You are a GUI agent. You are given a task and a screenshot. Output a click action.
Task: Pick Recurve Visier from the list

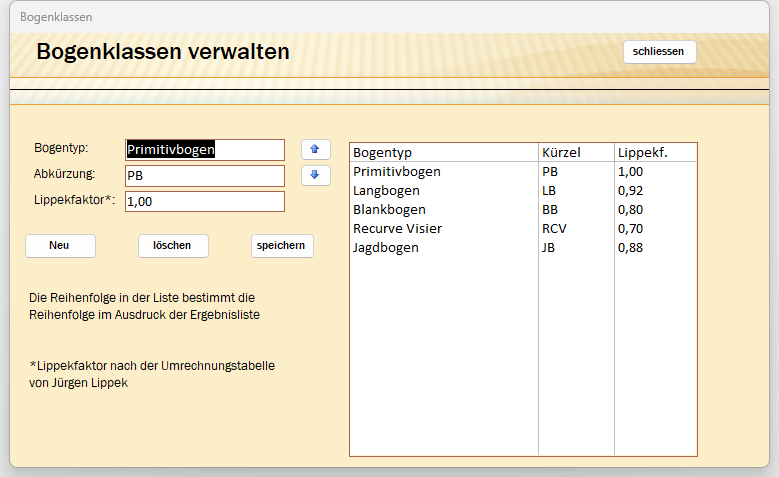397,228
